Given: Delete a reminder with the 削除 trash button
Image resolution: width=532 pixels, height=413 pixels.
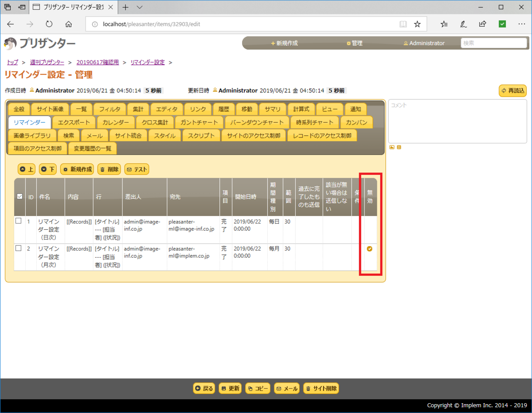Looking at the screenshot, I should click(x=109, y=169).
